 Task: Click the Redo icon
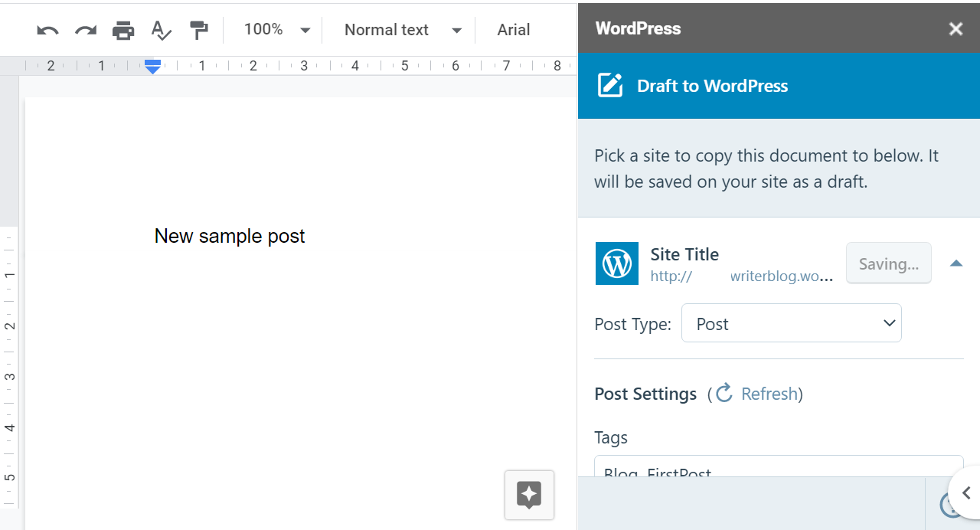point(84,29)
